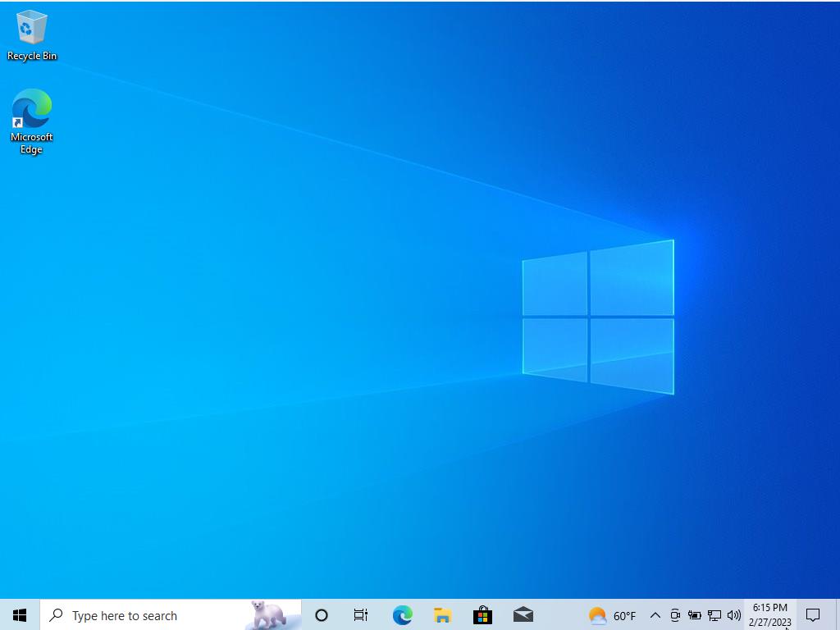This screenshot has height=630, width=840.
Task: Expand the hidden system tray icons
Action: pyautogui.click(x=655, y=615)
